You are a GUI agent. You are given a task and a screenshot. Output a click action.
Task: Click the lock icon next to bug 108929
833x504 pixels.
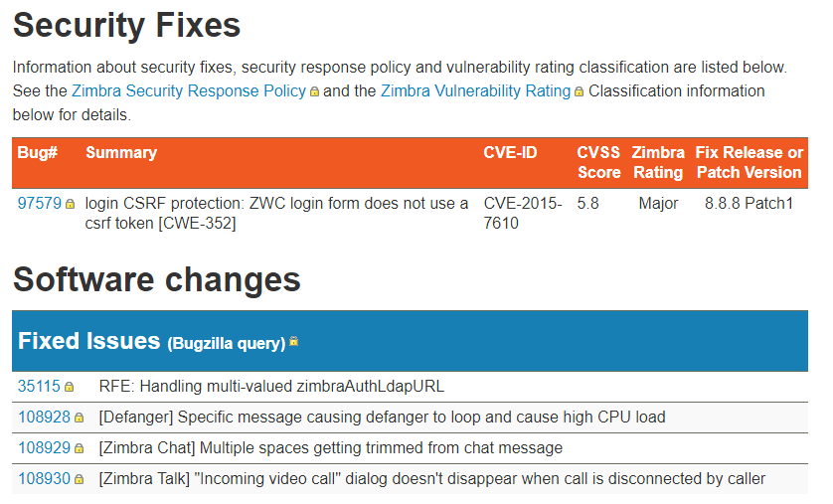pos(80,448)
